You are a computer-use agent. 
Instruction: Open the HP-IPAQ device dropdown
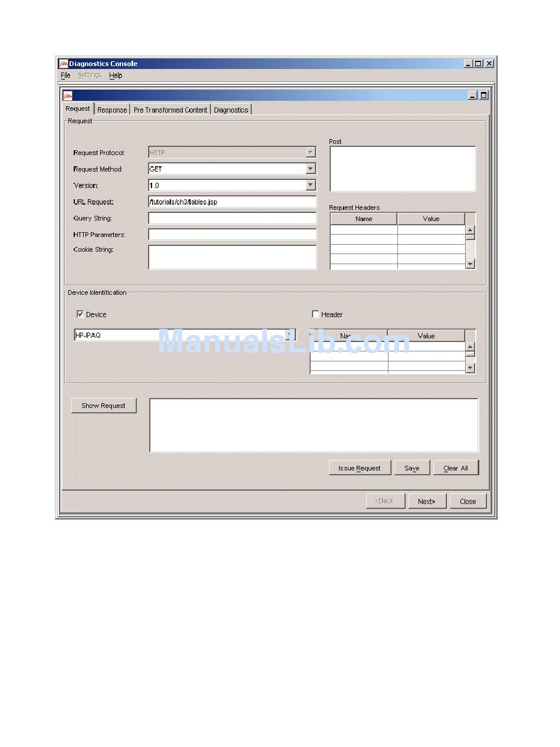click(x=289, y=335)
